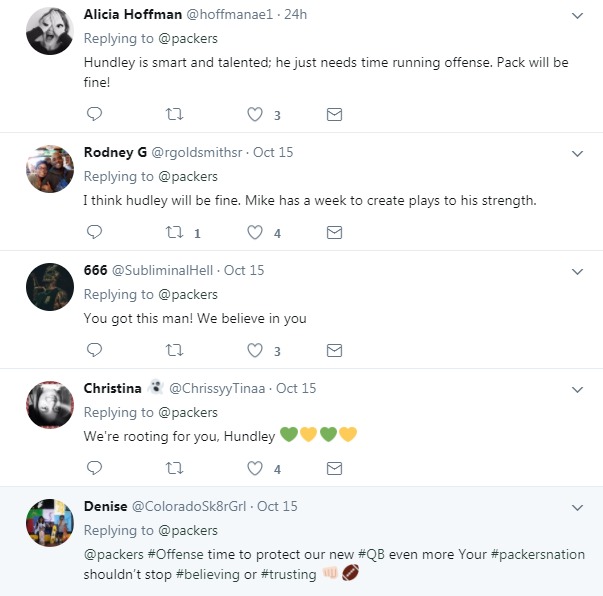
Task: Retweet Rodney G's tweet
Action: [x=175, y=232]
